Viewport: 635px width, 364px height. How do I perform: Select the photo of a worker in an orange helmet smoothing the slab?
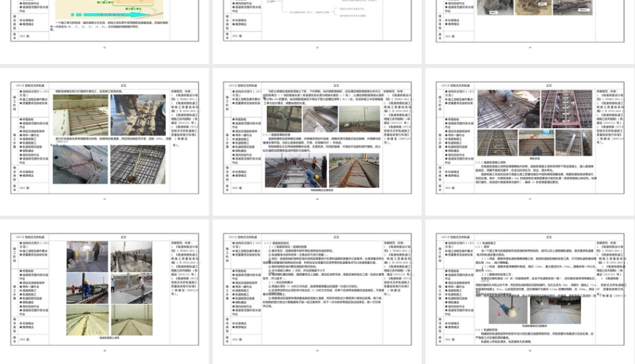pos(132,289)
